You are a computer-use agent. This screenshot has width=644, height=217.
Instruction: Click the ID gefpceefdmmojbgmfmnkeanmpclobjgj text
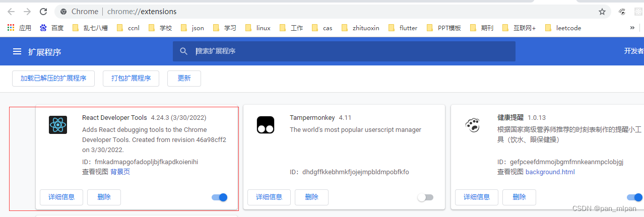coord(560,162)
